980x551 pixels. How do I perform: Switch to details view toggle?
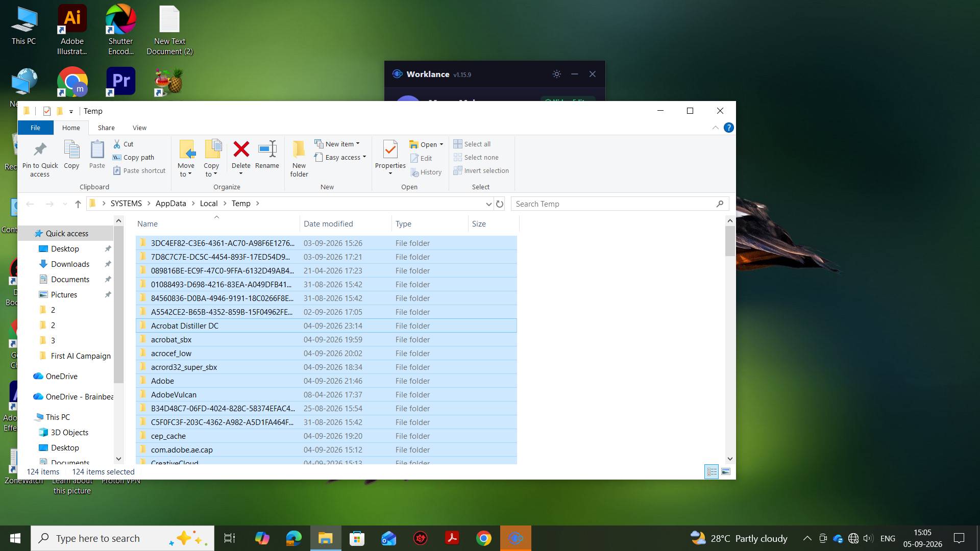pos(712,472)
